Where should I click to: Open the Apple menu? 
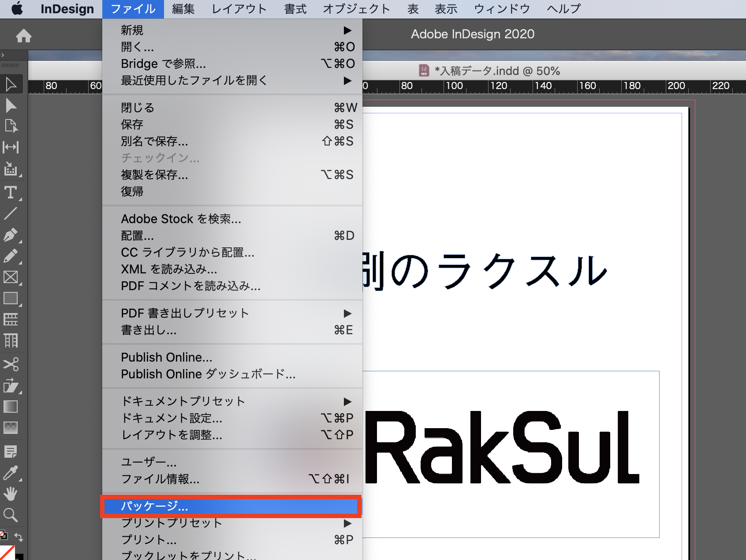(x=17, y=9)
